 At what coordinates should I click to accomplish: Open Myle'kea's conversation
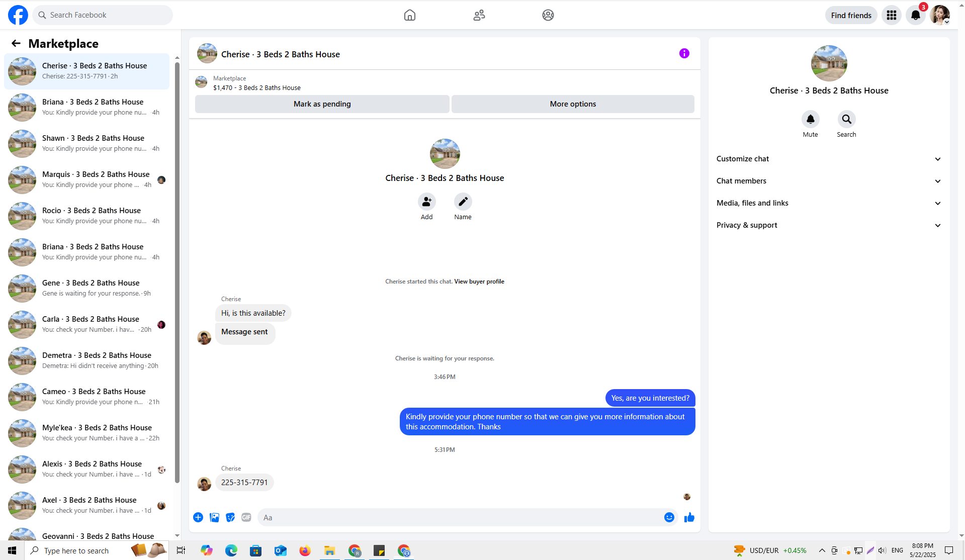tap(86, 433)
